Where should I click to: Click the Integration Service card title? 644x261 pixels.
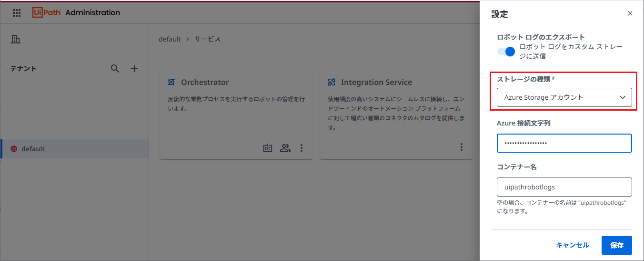coord(376,82)
